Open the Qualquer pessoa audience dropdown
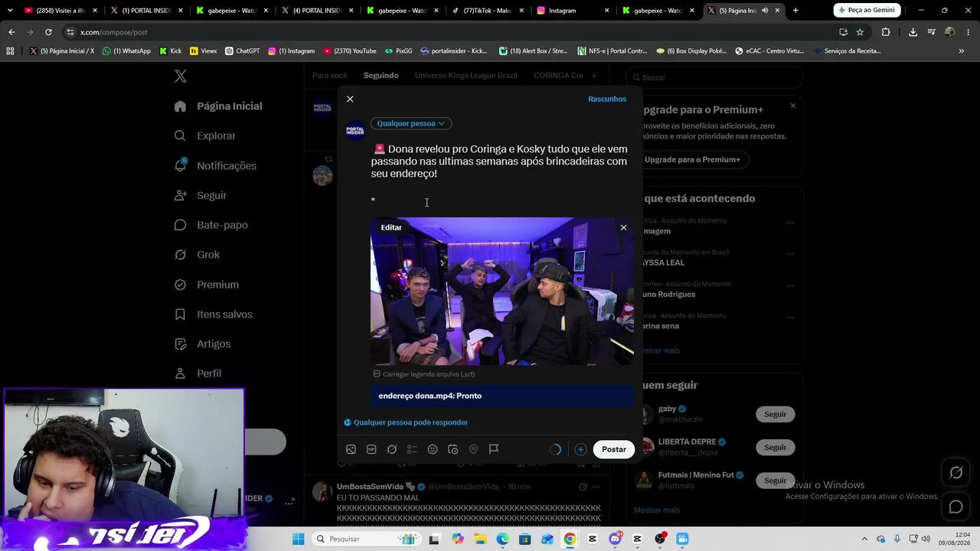Screen dimensions: 980x551 pyautogui.click(x=411, y=123)
